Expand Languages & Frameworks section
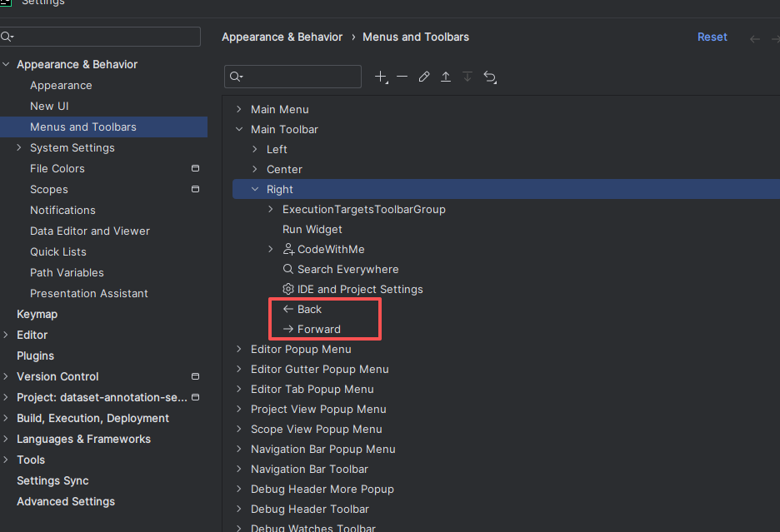The image size is (780, 532). coord(6,439)
